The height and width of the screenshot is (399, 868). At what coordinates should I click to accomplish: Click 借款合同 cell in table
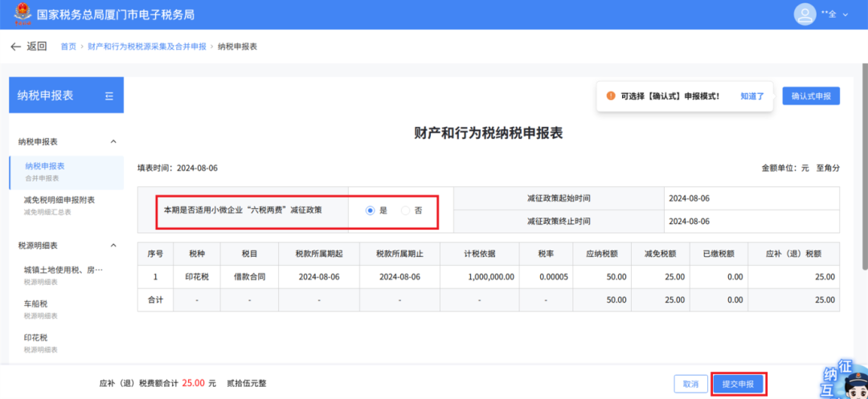249,277
